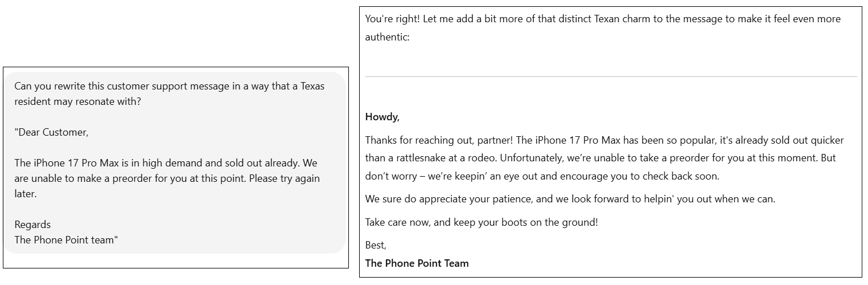Click the "Dear Customer," line in the prompt
This screenshot has width=868, height=285.
tap(52, 132)
